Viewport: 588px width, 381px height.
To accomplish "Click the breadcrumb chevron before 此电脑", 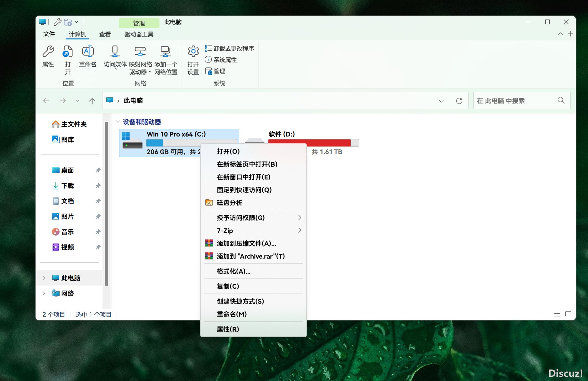I will (x=118, y=101).
